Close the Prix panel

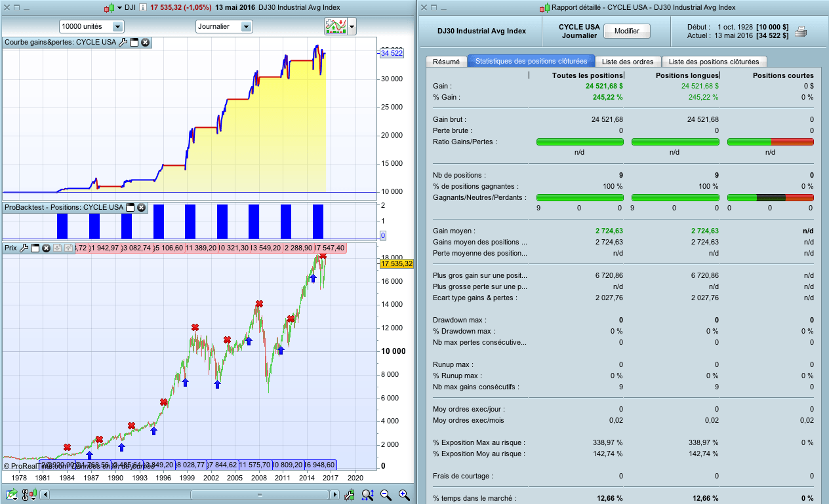(46, 248)
